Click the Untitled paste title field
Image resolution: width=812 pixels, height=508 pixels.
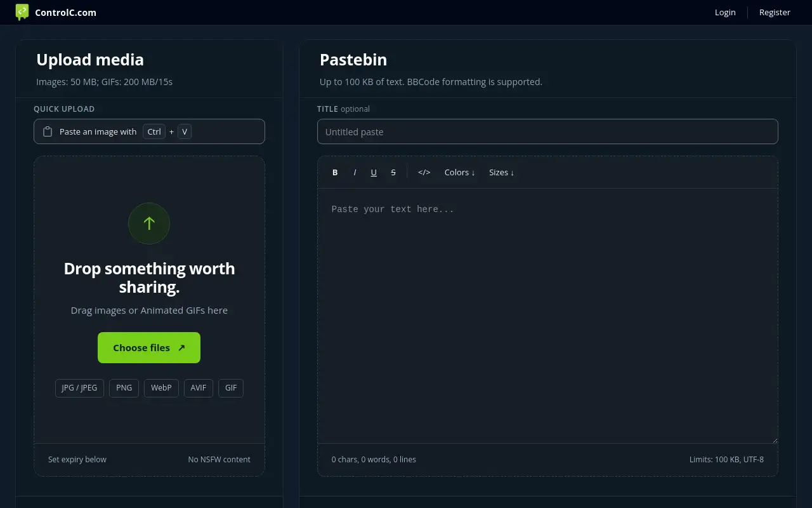(x=547, y=131)
